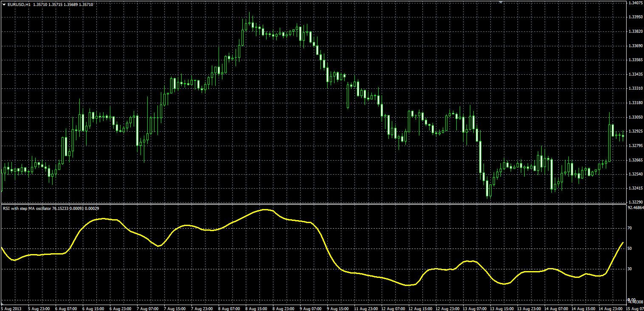Click the 11 Aug 23:00 time label
The height and width of the screenshot is (311, 644).
(x=367, y=308)
